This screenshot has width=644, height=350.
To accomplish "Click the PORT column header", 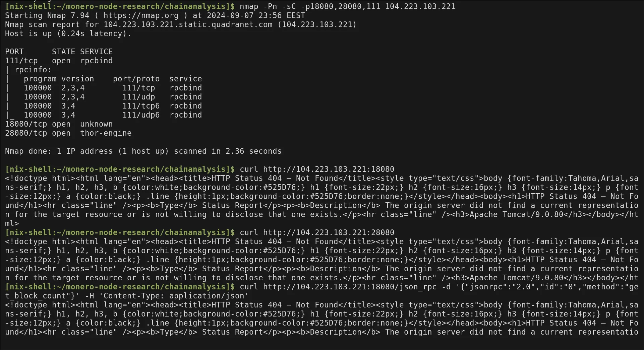I will click(x=14, y=52).
